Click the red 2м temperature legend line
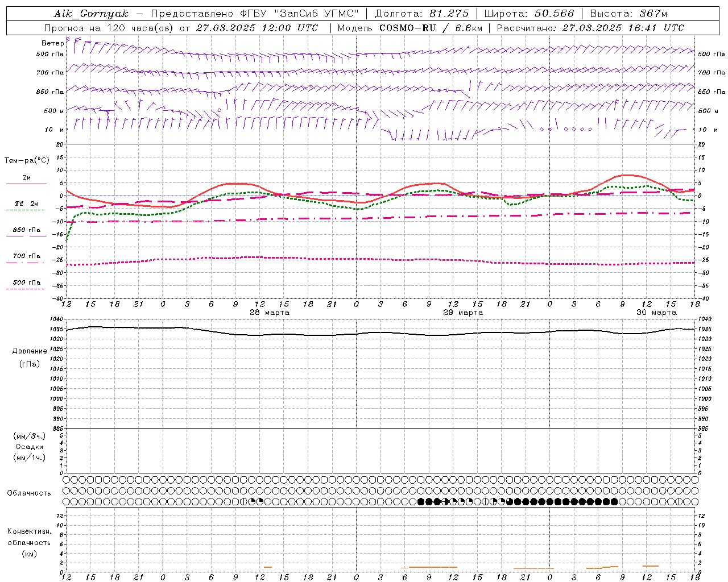The width and height of the screenshot is (728, 582). pyautogui.click(x=26, y=184)
